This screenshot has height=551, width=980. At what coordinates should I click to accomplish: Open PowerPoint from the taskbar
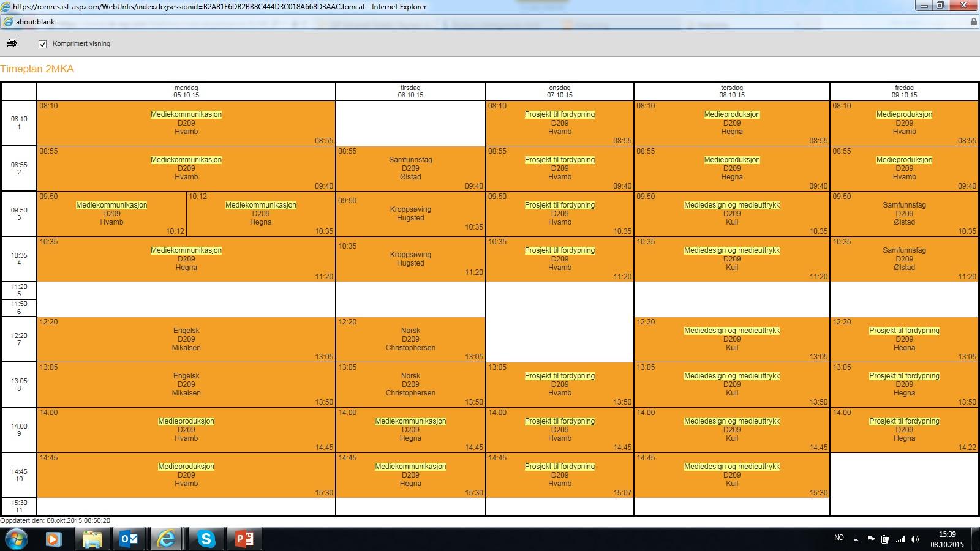click(x=244, y=539)
